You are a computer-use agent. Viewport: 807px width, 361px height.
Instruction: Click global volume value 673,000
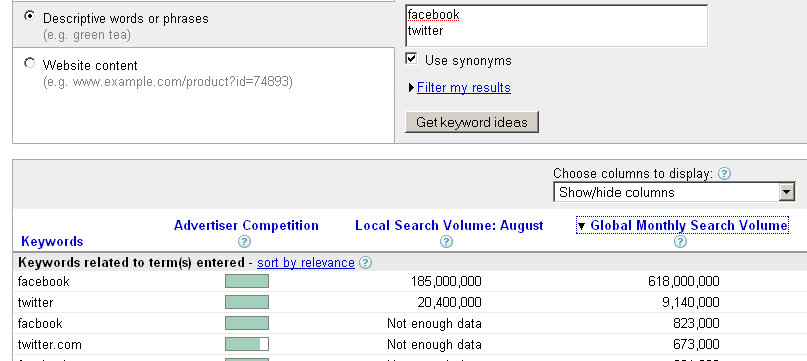(696, 345)
